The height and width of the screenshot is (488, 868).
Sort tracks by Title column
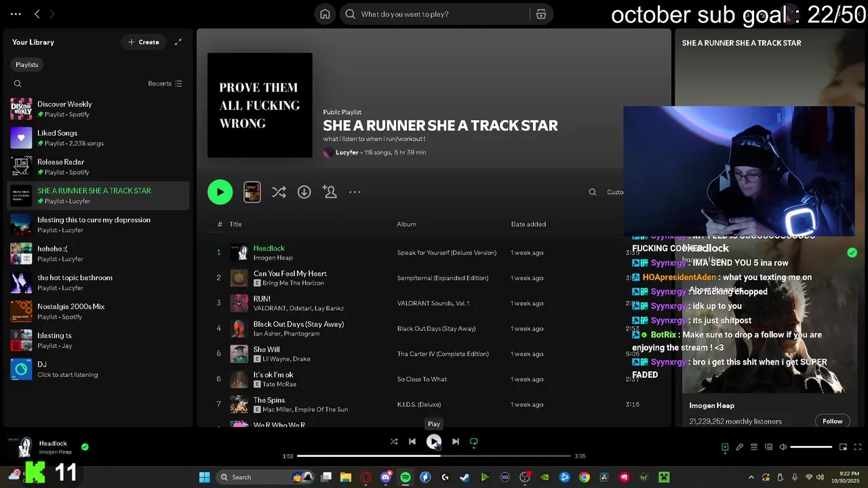(x=235, y=224)
